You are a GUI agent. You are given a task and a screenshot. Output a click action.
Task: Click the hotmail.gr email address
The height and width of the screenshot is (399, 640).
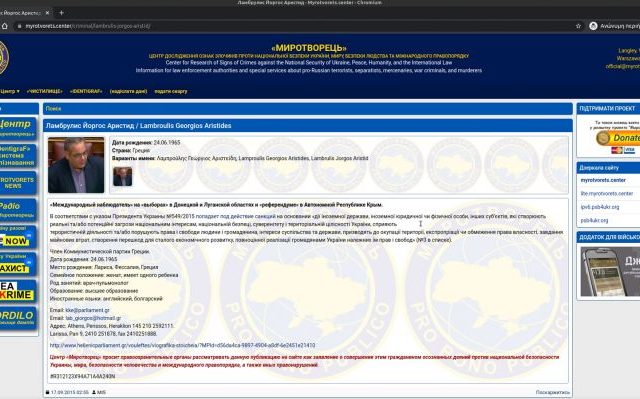(x=93, y=318)
